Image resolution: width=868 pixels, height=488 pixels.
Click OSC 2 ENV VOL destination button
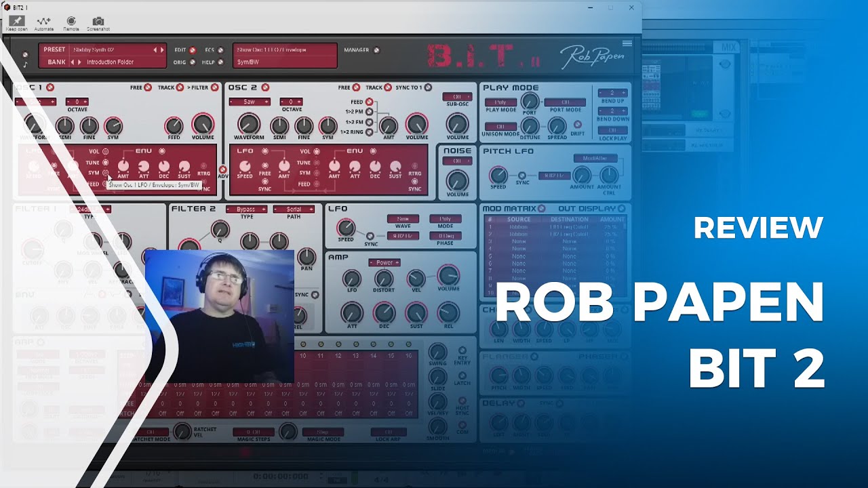pyautogui.click(x=316, y=152)
